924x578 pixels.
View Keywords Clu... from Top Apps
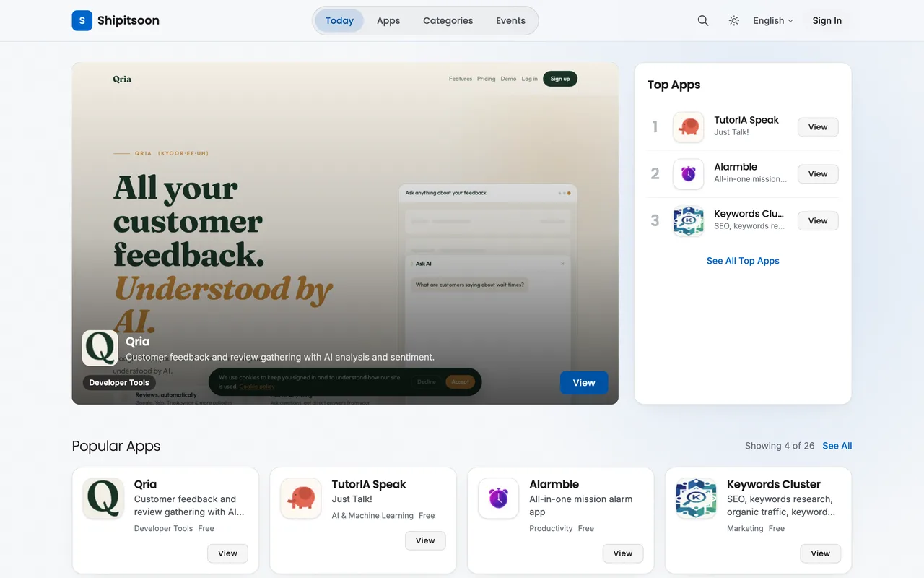tap(818, 221)
